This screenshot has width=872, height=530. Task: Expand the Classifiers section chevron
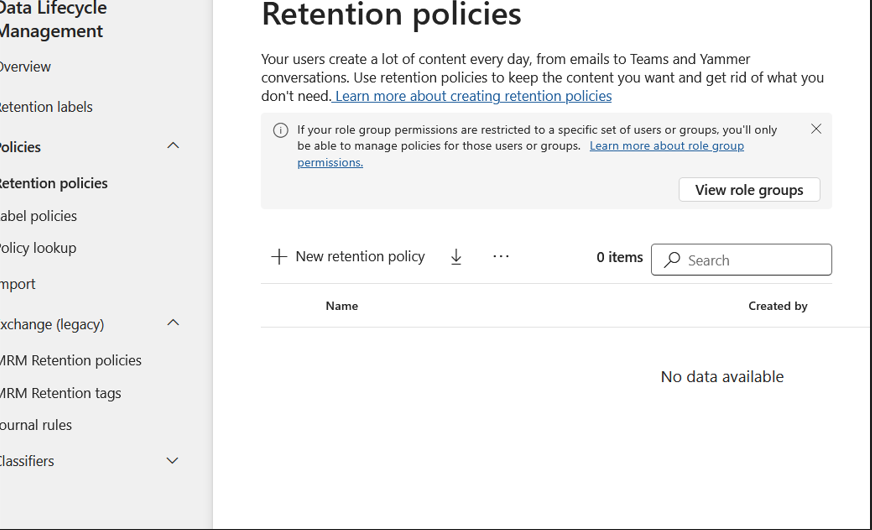pyautogui.click(x=172, y=460)
